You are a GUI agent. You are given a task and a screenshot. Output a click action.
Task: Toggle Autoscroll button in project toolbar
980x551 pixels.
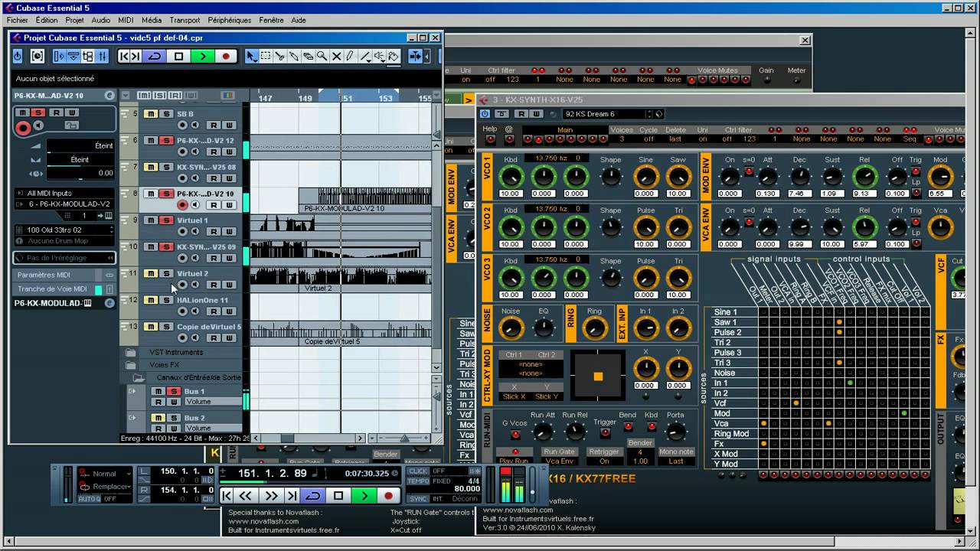tap(414, 56)
